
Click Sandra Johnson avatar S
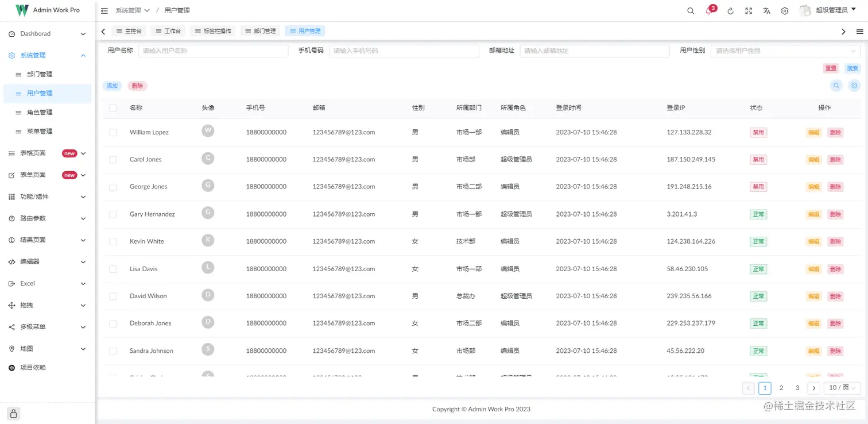208,349
